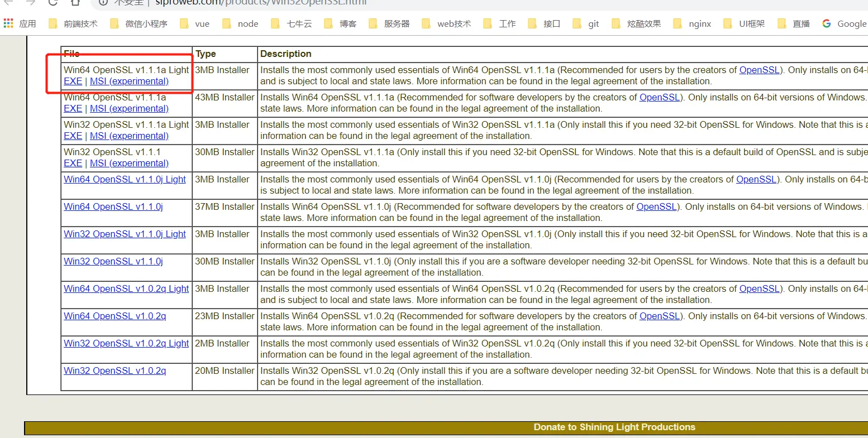Download MSI for Win32 OpenSSL v1.1.1
The height and width of the screenshot is (438, 868).
(129, 163)
